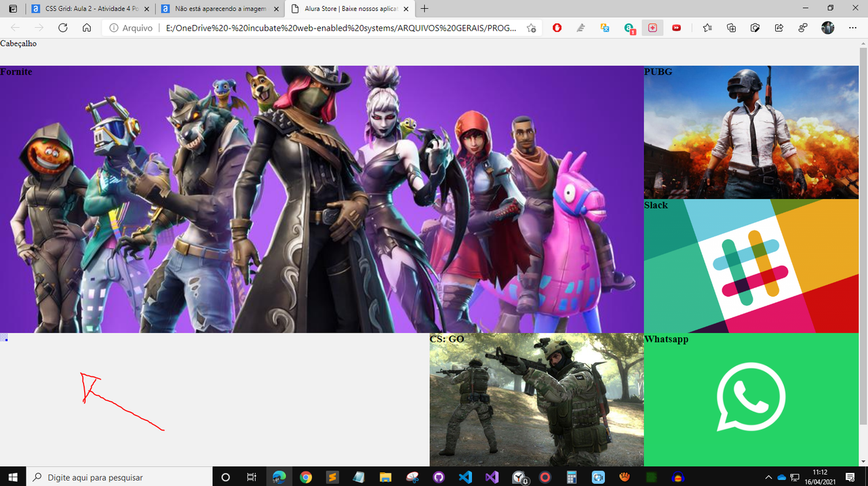The width and height of the screenshot is (868, 486).
Task: Click the Slack logo card
Action: point(751,266)
